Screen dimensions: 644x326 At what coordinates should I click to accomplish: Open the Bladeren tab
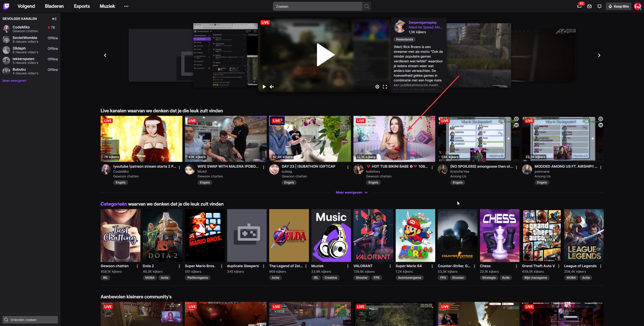click(54, 6)
